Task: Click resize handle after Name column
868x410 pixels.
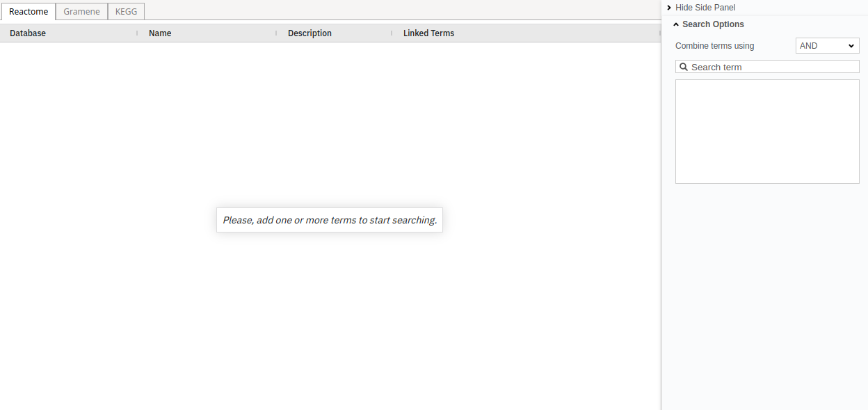Action: [x=276, y=33]
